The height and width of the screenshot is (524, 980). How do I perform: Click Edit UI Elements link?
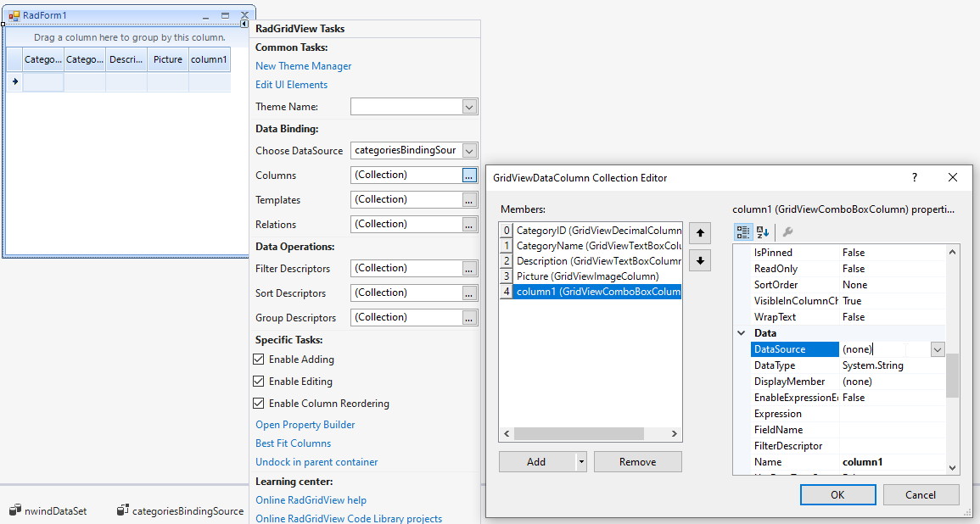coord(291,85)
